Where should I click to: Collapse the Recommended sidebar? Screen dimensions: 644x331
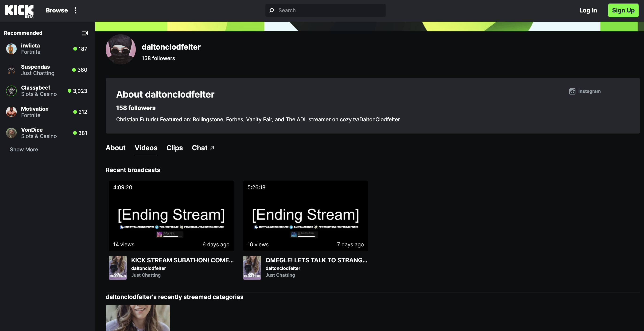pos(85,33)
